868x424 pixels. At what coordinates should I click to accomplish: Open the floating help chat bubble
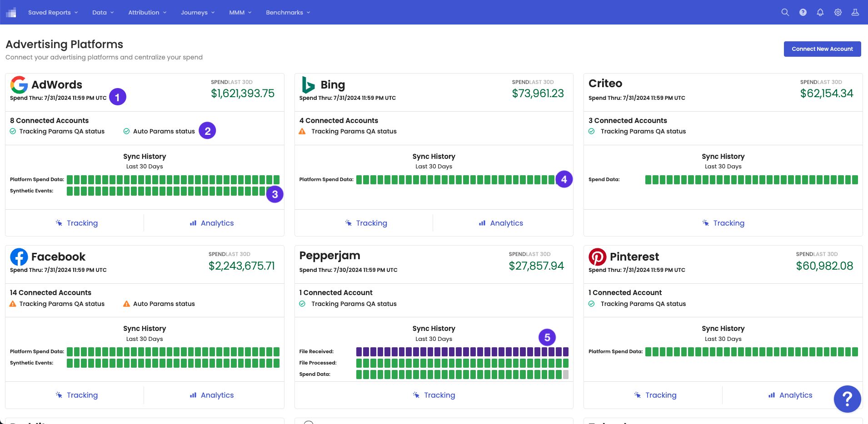tap(847, 399)
